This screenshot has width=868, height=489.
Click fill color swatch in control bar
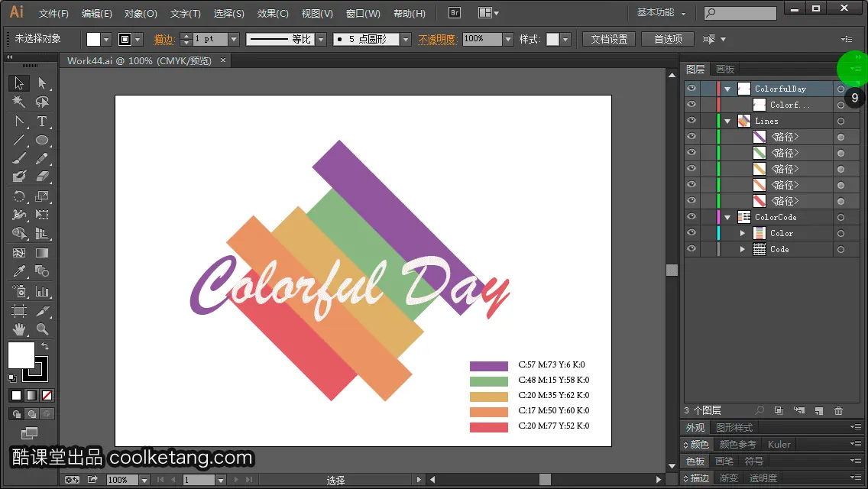point(93,39)
